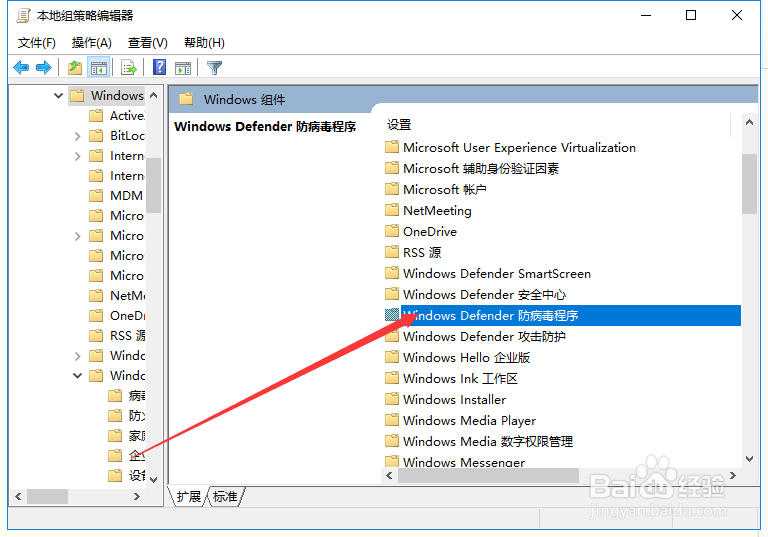Select Windows Hello 企业版 folder
This screenshot has height=537, width=768.
pyautogui.click(x=457, y=358)
